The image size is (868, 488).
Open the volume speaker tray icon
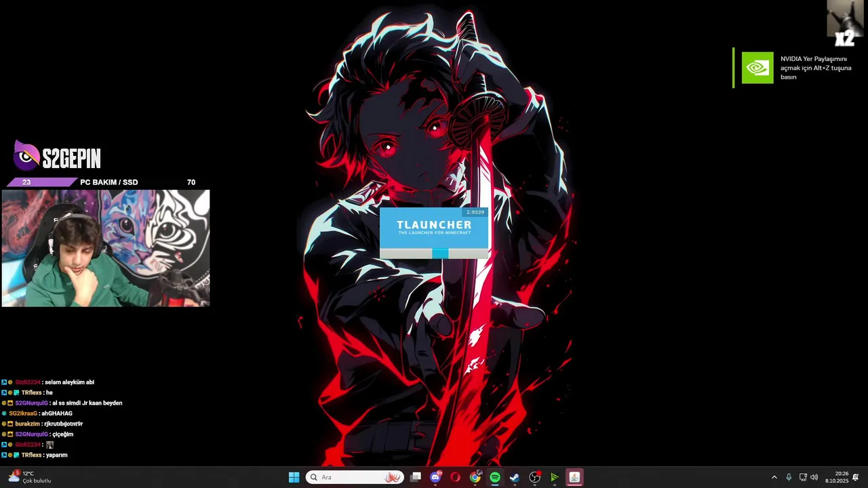tap(814, 477)
